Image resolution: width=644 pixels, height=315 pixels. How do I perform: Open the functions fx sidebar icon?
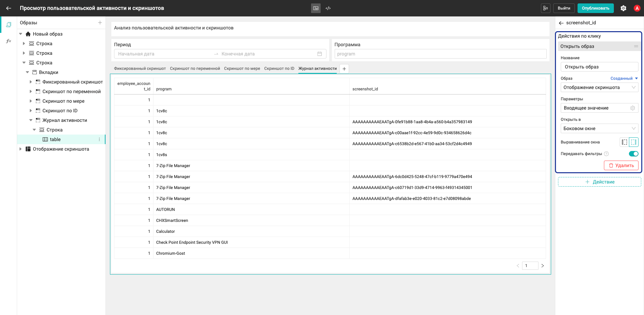[9, 41]
